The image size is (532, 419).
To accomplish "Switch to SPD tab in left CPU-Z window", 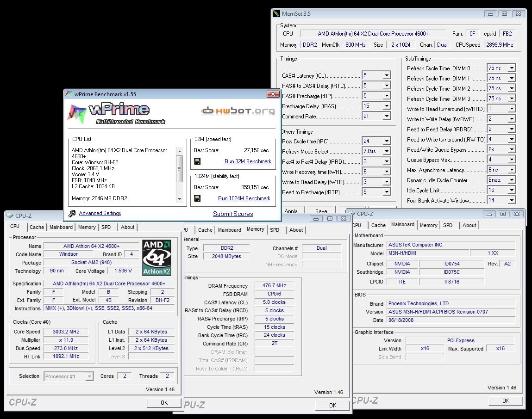I will click(106, 227).
